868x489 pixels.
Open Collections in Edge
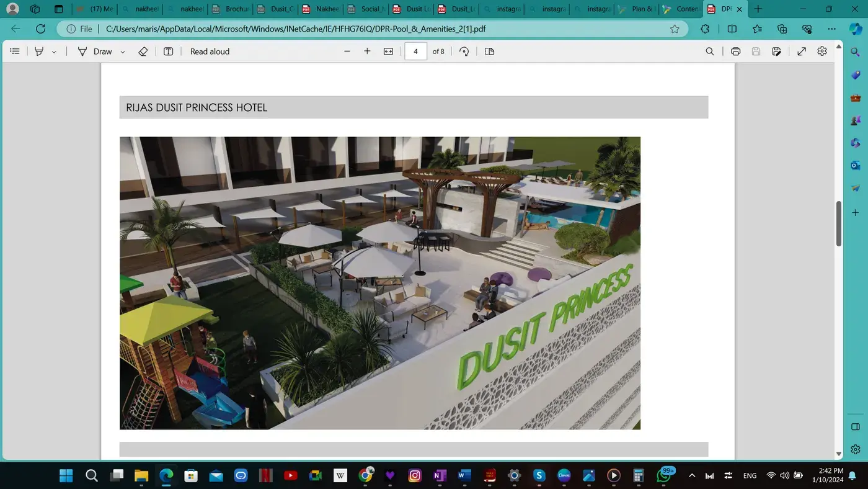[x=782, y=29]
